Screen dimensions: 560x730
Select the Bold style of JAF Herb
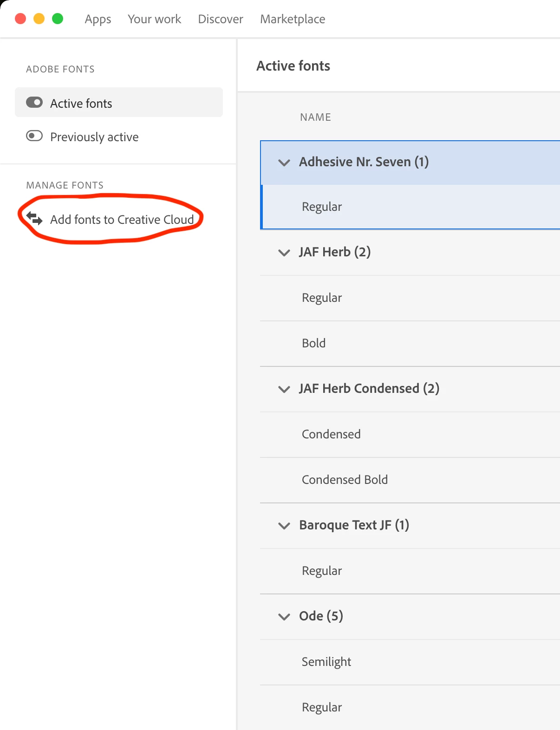tap(410, 343)
